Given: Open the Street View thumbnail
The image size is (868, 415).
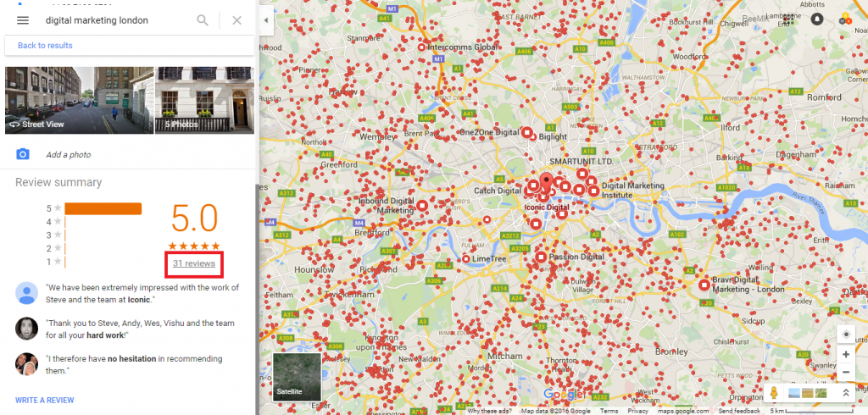Looking at the screenshot, I should pyautogui.click(x=79, y=100).
